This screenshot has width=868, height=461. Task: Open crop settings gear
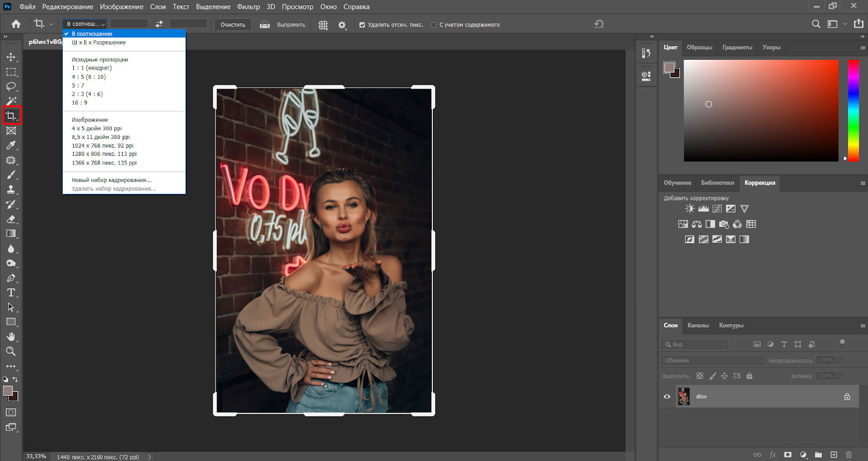(x=342, y=25)
